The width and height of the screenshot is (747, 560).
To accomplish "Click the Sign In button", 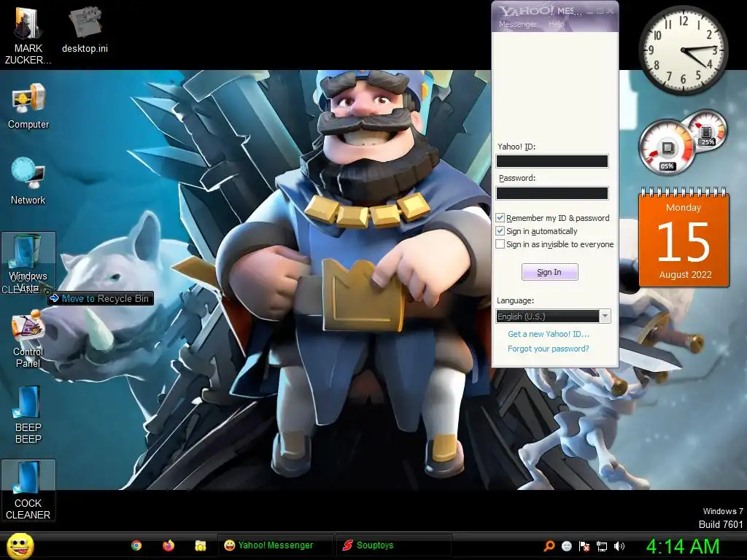I will click(550, 273).
